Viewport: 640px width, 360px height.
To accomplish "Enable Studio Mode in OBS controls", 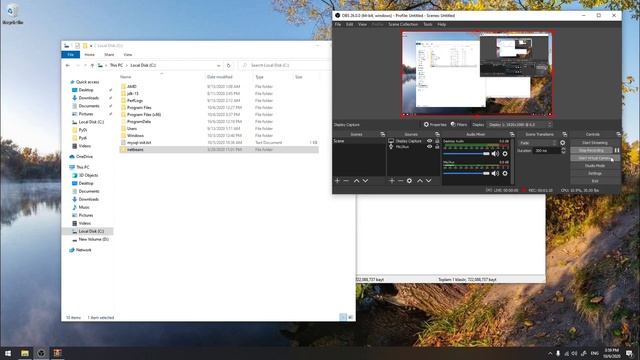I will (x=595, y=166).
